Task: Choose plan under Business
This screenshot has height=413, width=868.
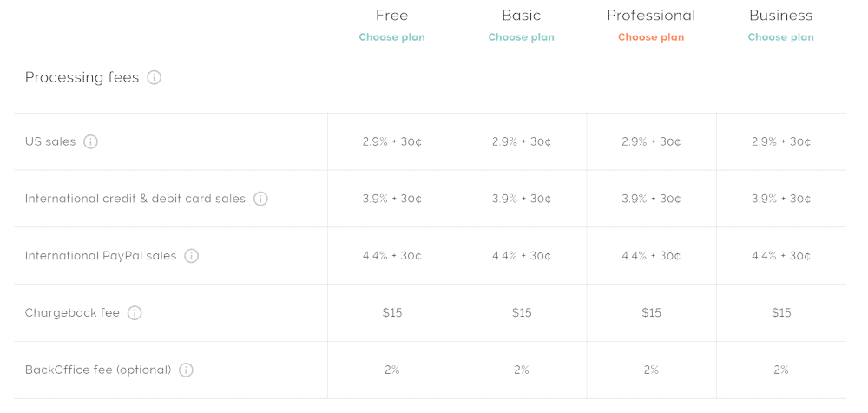Action: pyautogui.click(x=780, y=37)
